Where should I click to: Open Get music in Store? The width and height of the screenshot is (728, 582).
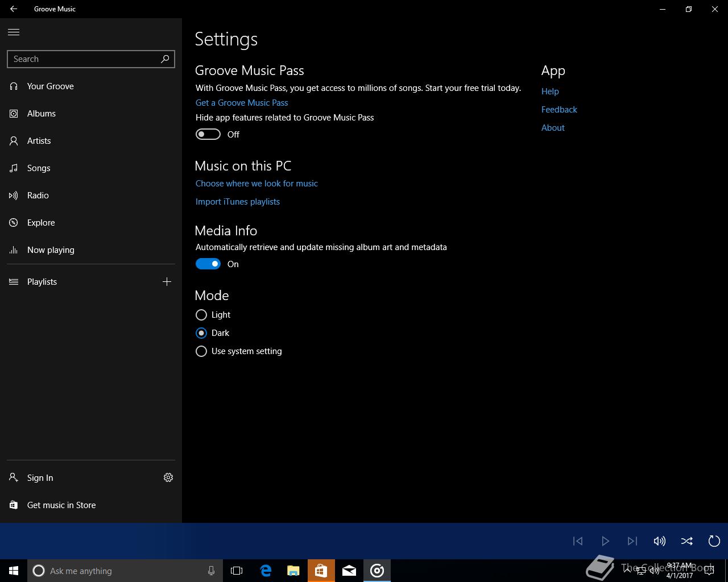coord(91,505)
